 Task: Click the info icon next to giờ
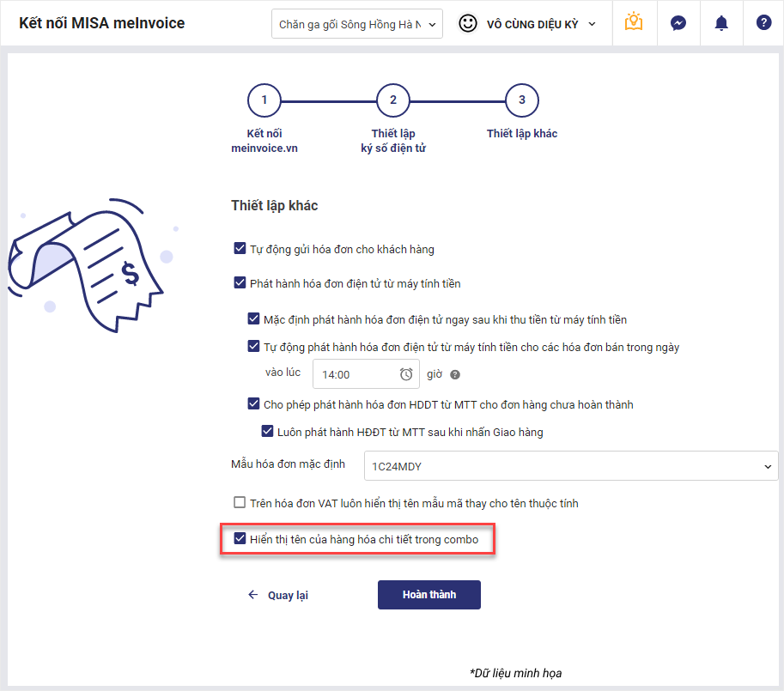(455, 374)
